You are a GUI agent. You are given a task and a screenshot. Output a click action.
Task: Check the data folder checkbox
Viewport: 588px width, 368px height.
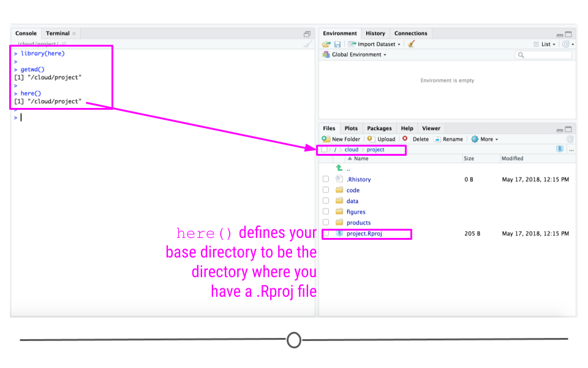tap(326, 201)
